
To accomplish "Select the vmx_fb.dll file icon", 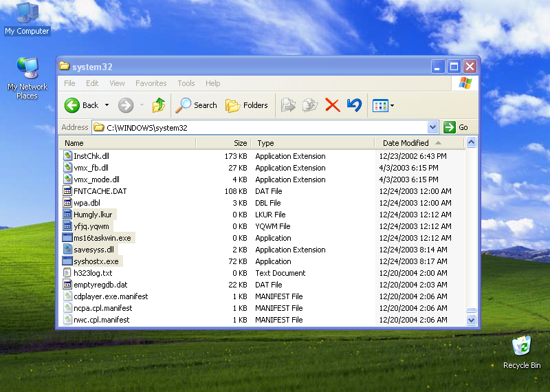I will point(67,167).
